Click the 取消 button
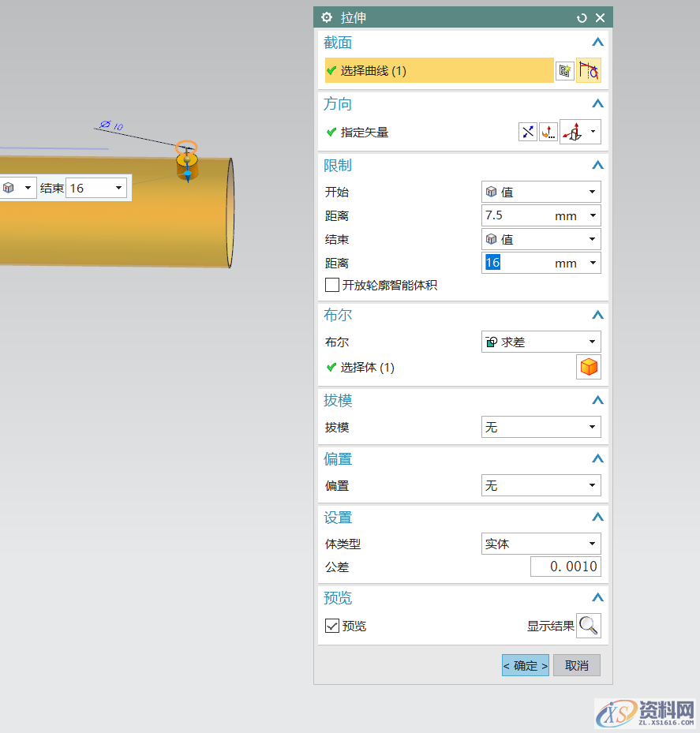700x733 pixels. pos(576,665)
